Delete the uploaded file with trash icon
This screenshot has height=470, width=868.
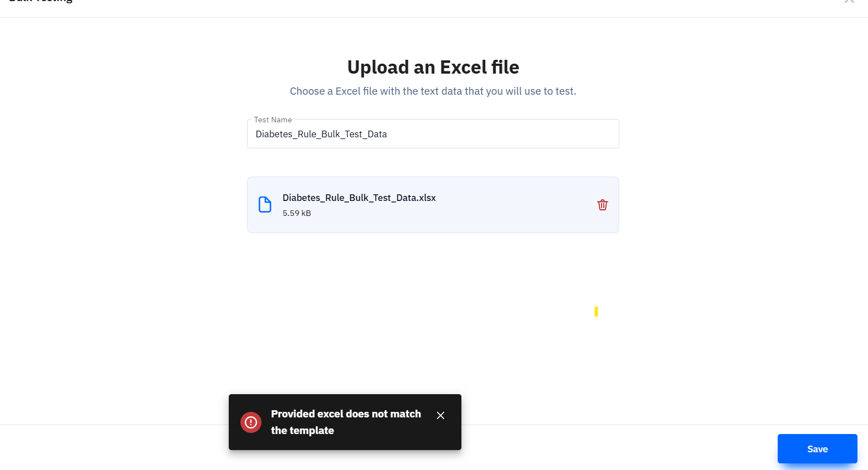(603, 205)
